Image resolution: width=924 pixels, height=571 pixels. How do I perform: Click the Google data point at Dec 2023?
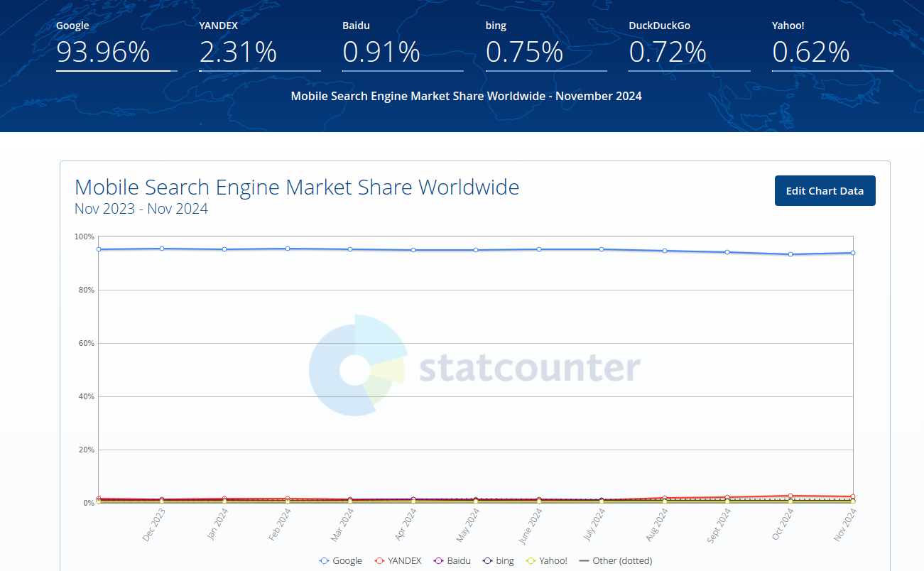(x=162, y=249)
